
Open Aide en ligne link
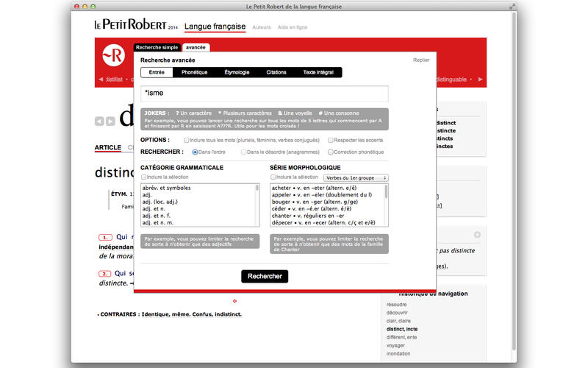coord(292,27)
